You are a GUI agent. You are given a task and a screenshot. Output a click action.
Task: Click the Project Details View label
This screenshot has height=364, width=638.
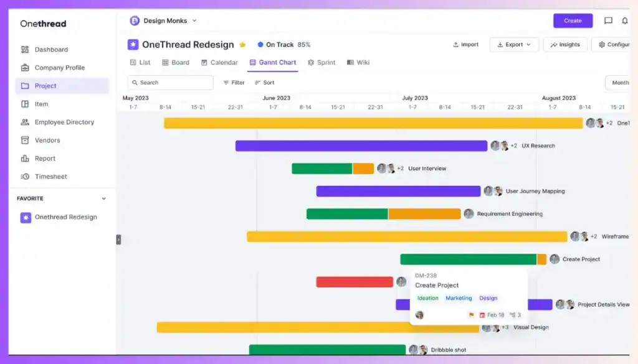tap(603, 305)
